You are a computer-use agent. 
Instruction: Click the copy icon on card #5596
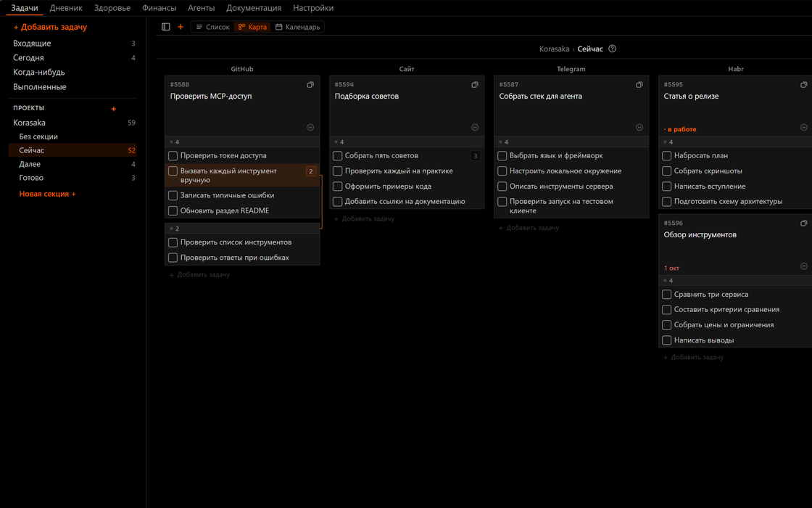(x=804, y=223)
